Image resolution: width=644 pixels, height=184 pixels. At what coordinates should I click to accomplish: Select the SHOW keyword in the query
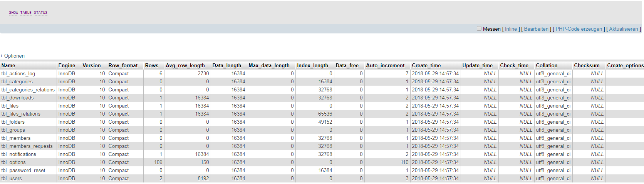click(13, 13)
